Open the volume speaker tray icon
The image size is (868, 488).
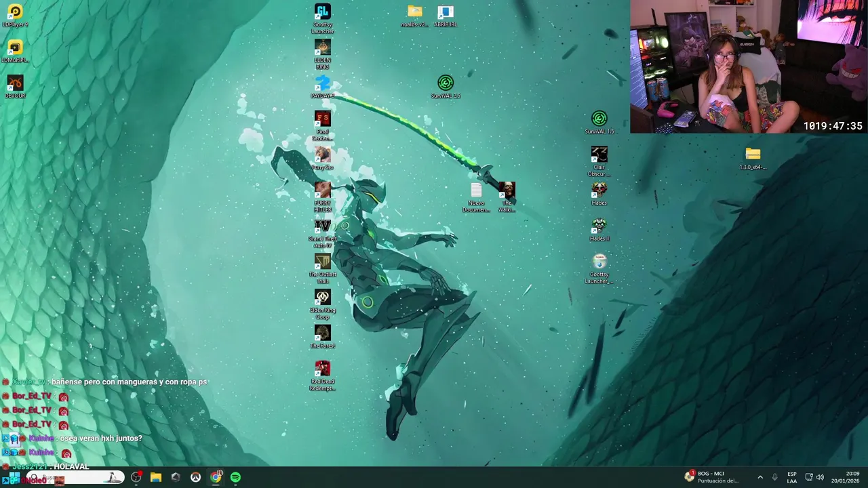820,477
